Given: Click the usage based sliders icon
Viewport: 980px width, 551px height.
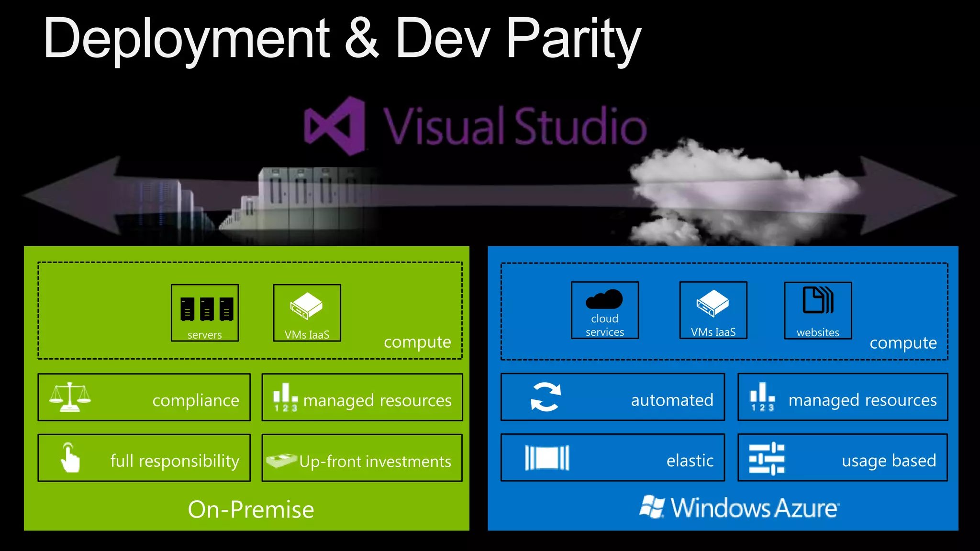Looking at the screenshot, I should pyautogui.click(x=767, y=458).
